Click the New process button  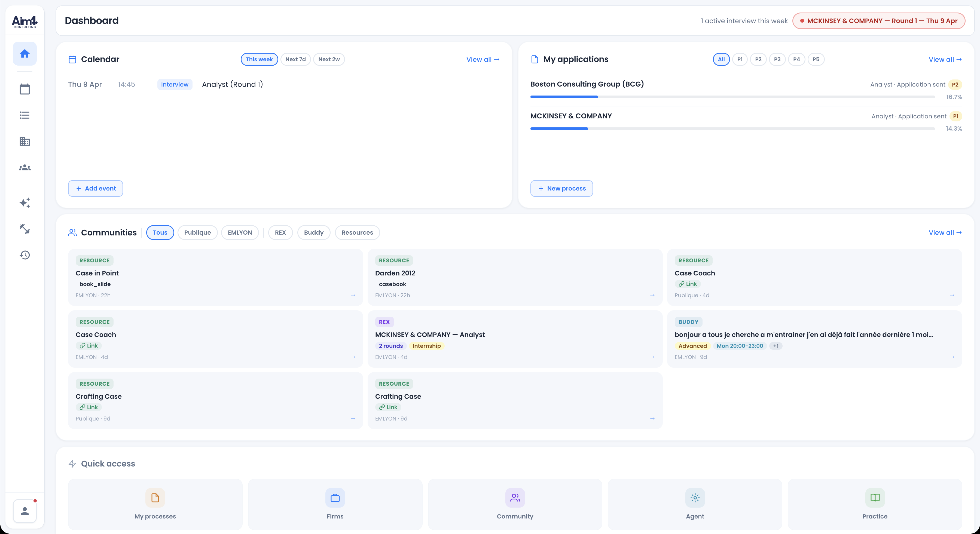[561, 188]
